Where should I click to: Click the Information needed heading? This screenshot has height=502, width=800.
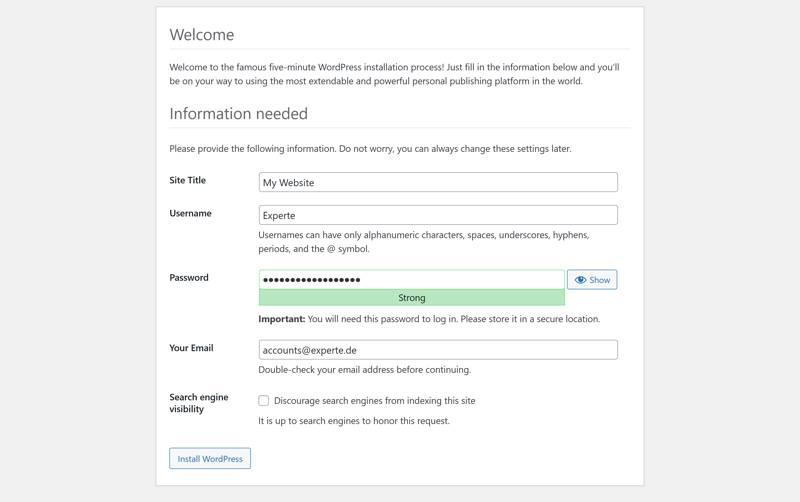238,114
